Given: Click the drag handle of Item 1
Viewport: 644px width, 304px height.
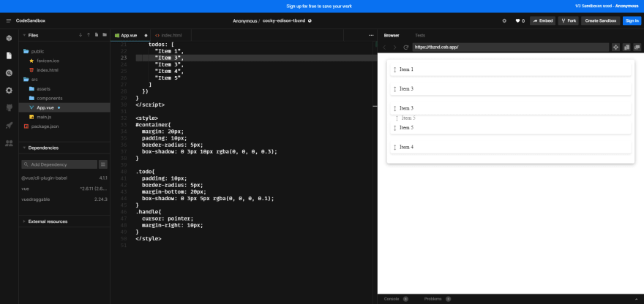Looking at the screenshot, I should click(394, 69).
